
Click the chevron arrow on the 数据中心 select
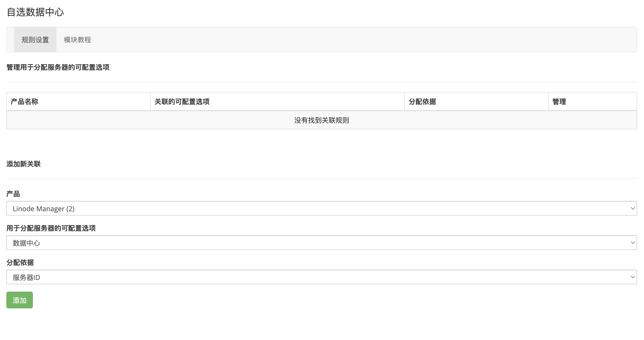click(632, 243)
